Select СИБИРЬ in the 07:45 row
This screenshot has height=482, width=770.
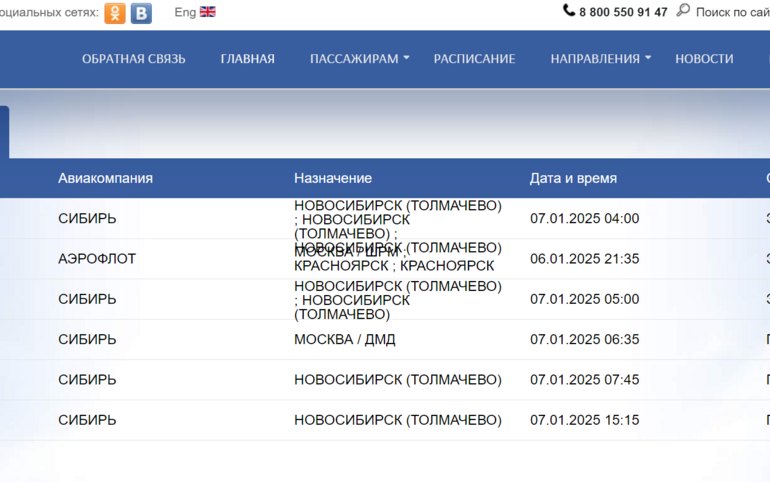pyautogui.click(x=87, y=379)
